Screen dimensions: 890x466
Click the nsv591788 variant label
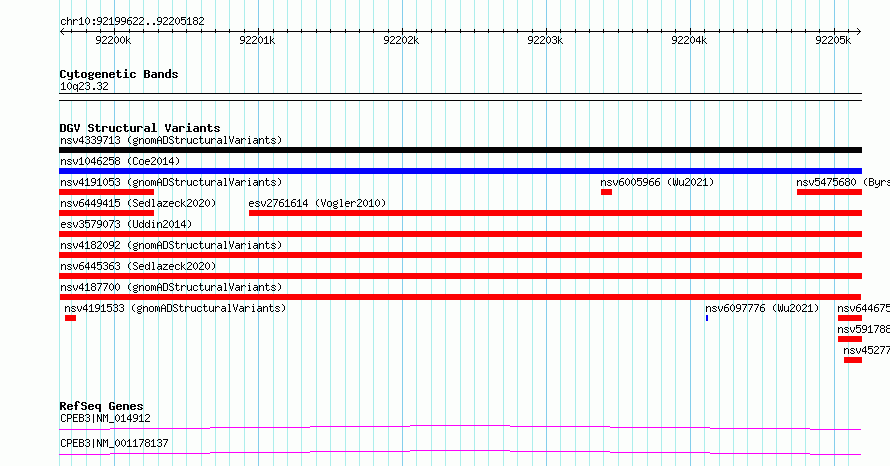coord(863,329)
